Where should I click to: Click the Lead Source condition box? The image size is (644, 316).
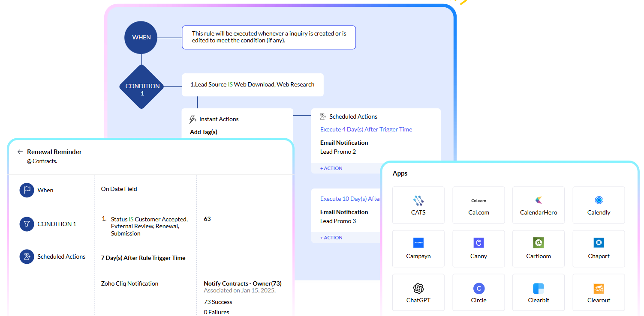coord(253,84)
